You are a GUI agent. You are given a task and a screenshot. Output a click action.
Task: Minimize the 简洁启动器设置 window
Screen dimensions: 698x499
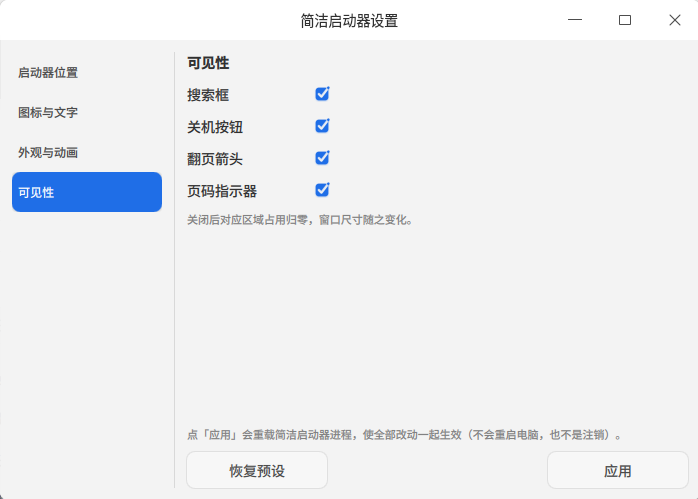coord(575,20)
